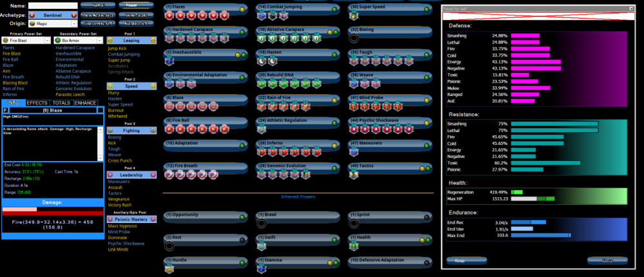Click the red damage bar
This screenshot has width=644, height=277.
coord(52,213)
